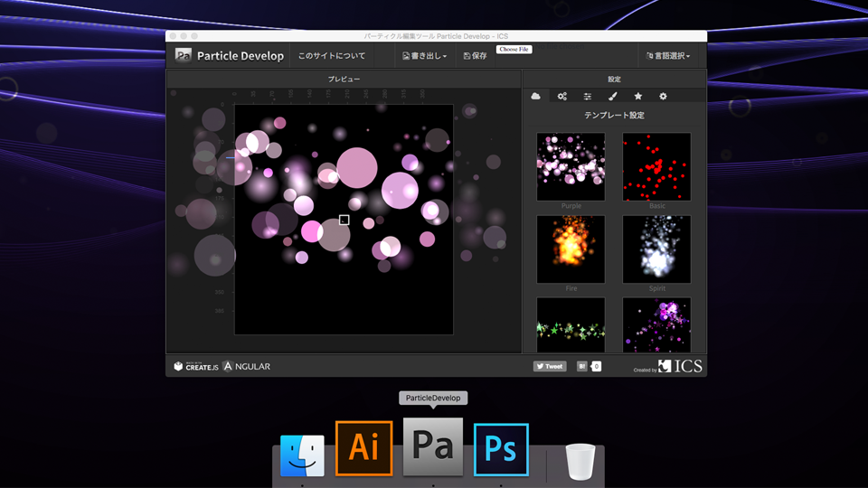Switch to the gears emitter settings tab

coord(561,96)
